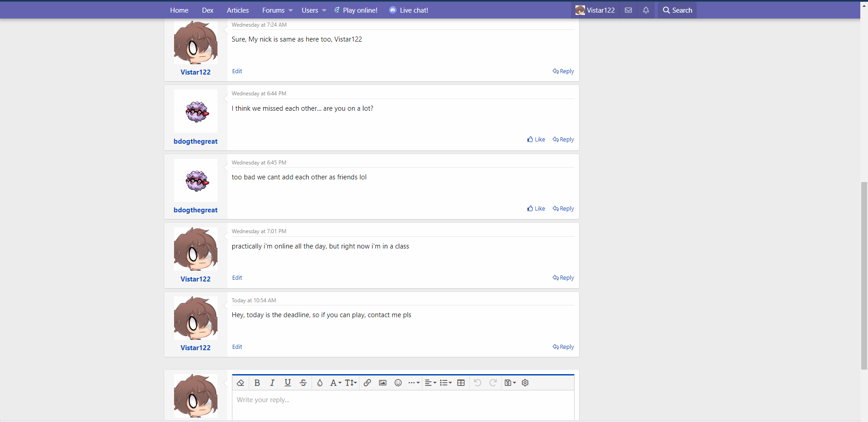Open the Articles menu item

[x=237, y=10]
